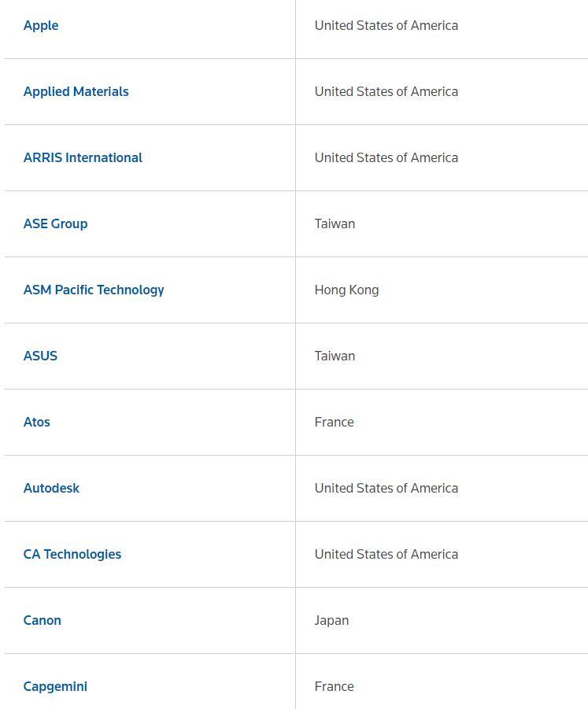Click the Hong Kong country cell
This screenshot has width=588, height=709.
point(346,290)
